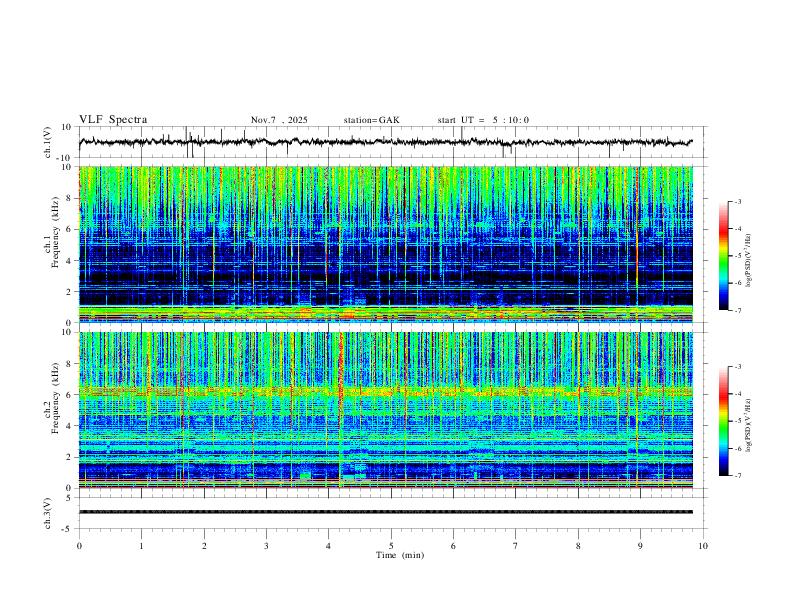Click the "station=GAK" label
Screen dimensions: 792x612
point(371,120)
